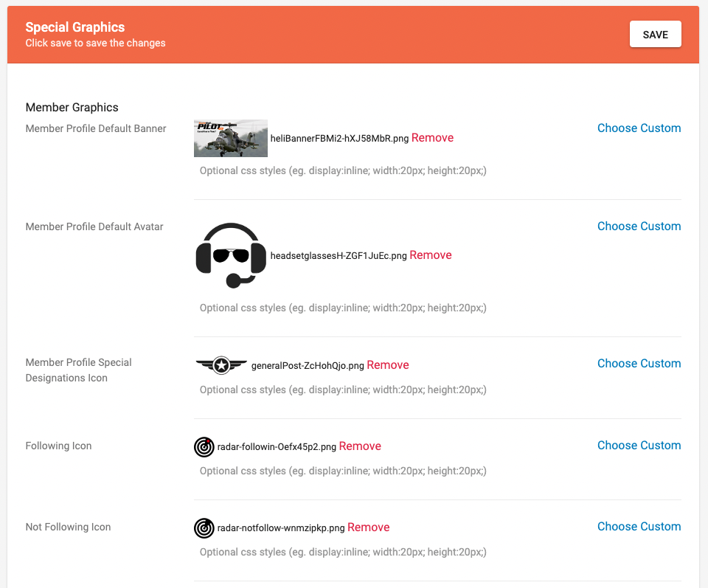Click the radar Not Following icon image

tap(204, 528)
